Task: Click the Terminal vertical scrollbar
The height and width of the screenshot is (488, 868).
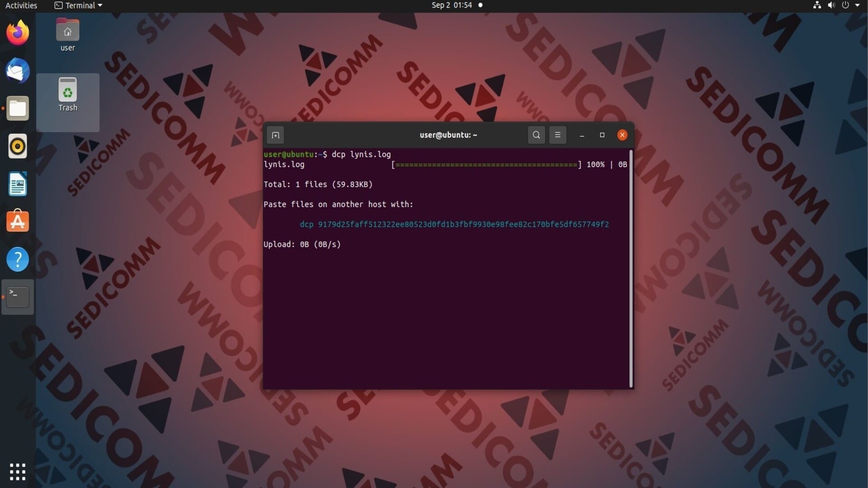Action: (x=631, y=269)
